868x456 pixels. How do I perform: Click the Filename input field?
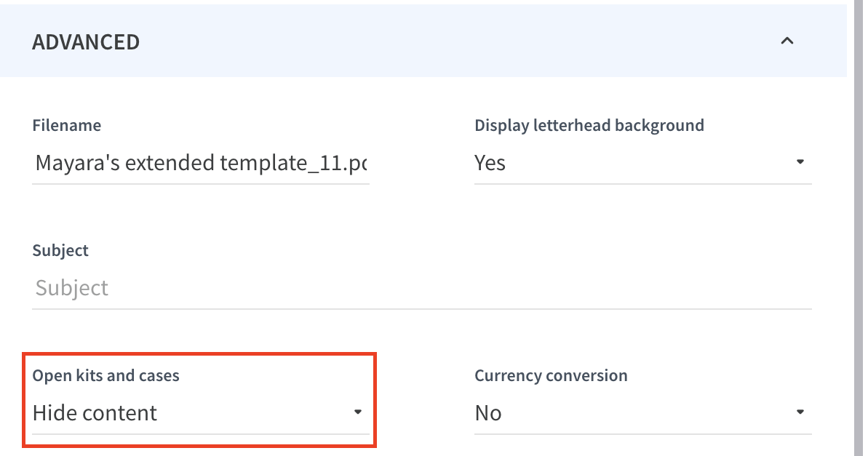click(201, 164)
